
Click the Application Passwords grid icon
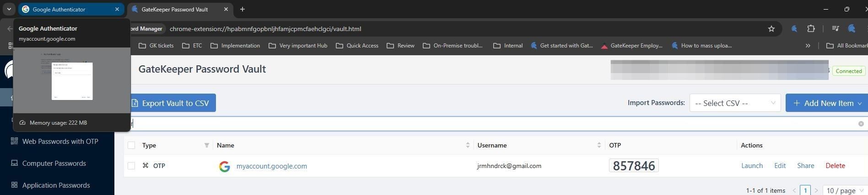pyautogui.click(x=14, y=185)
